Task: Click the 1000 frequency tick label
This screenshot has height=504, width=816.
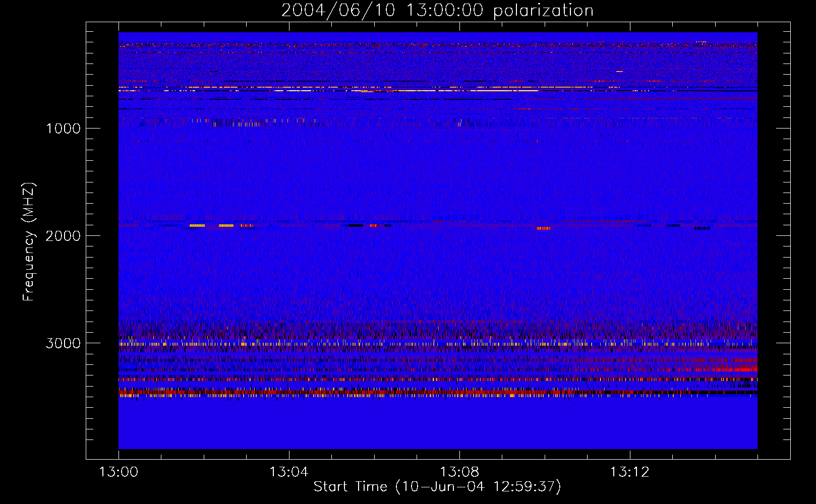Action: [63, 129]
